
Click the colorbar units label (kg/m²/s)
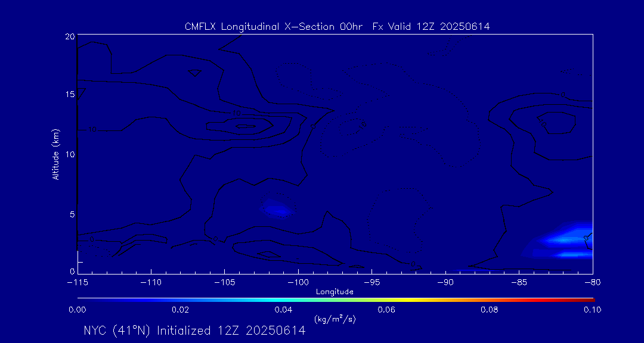pyautogui.click(x=335, y=319)
